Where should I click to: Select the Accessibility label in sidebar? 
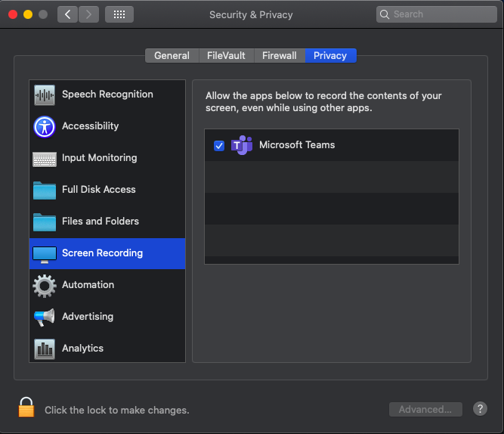point(91,126)
